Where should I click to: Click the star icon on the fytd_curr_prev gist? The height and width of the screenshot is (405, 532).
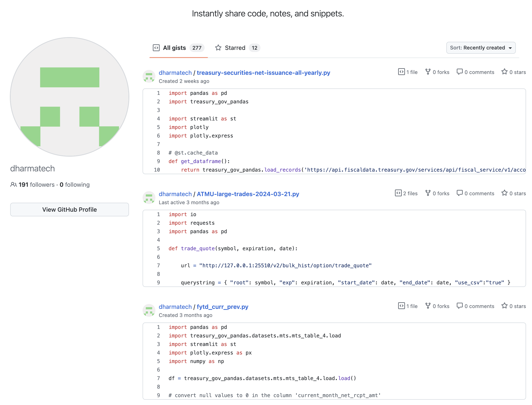[x=504, y=306]
